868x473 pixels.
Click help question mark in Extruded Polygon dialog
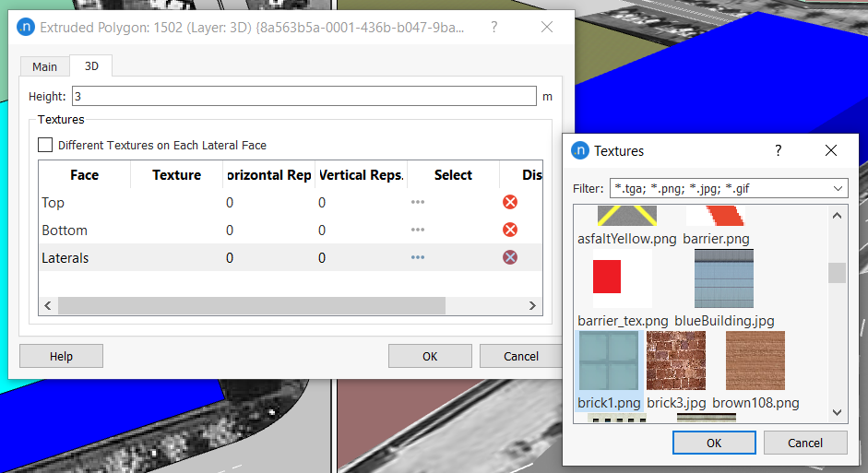pyautogui.click(x=494, y=28)
